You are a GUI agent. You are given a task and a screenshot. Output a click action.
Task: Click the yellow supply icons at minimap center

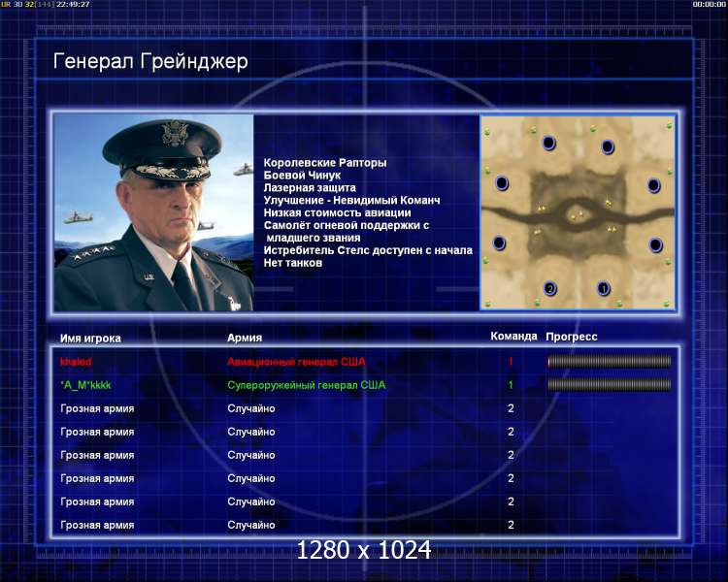577,215
